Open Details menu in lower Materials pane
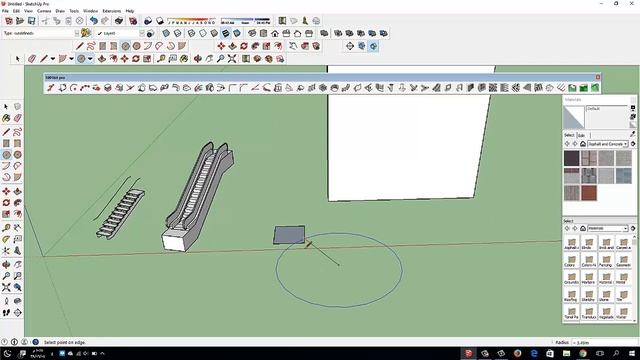 tap(633, 228)
